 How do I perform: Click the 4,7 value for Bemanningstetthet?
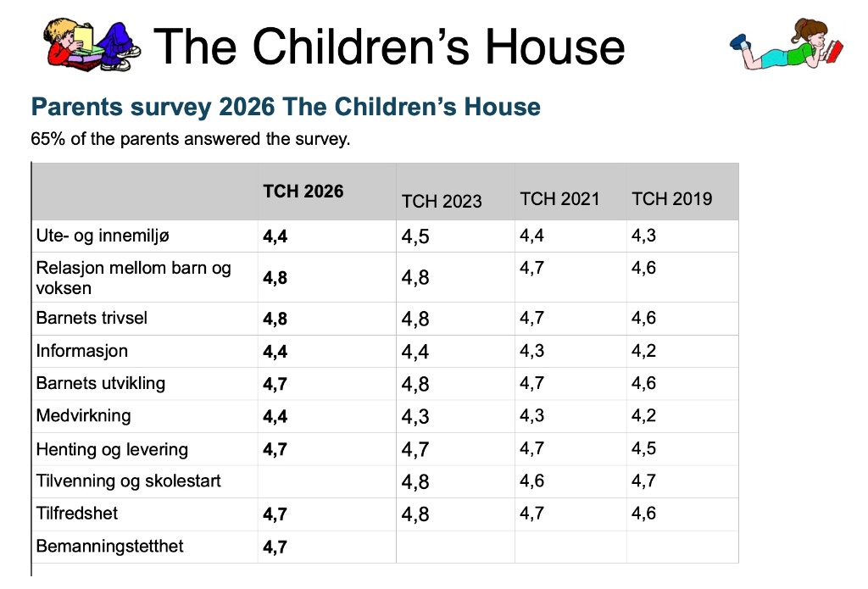point(275,547)
